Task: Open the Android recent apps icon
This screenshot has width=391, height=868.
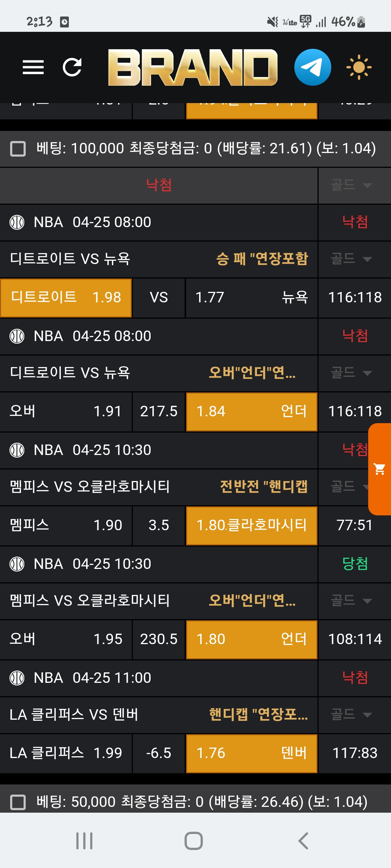Action: (x=84, y=841)
